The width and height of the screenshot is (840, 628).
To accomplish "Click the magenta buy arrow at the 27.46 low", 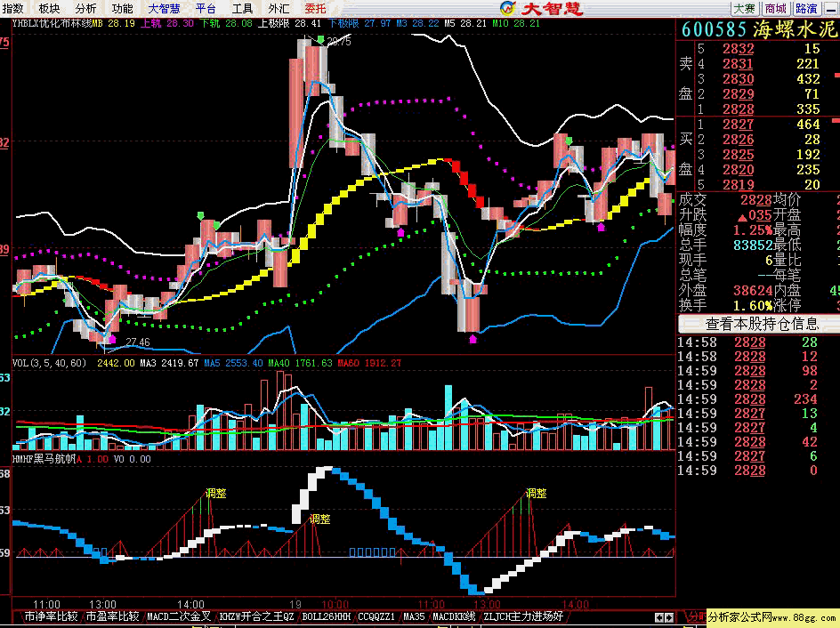I will (x=112, y=340).
